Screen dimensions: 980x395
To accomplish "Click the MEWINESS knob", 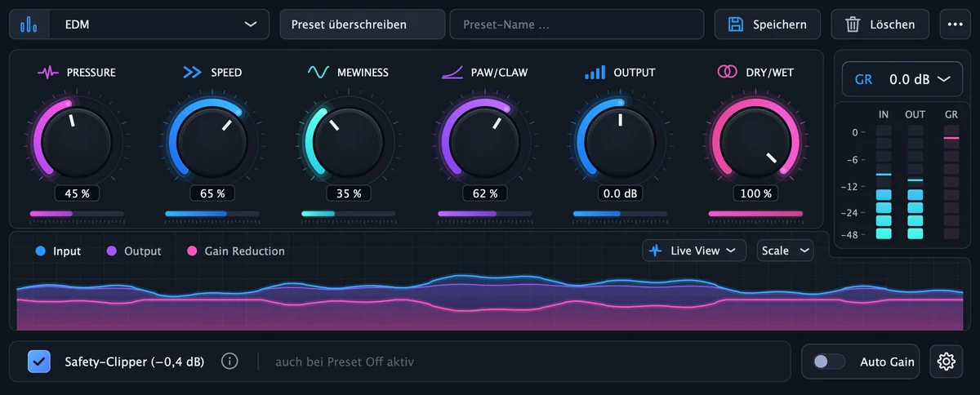I will pos(349,140).
